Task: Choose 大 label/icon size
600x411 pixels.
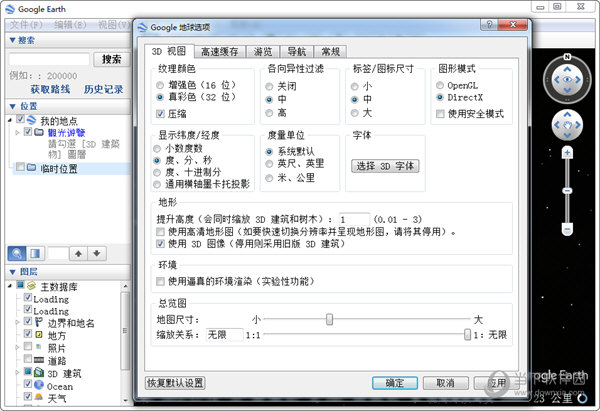Action: pos(355,113)
